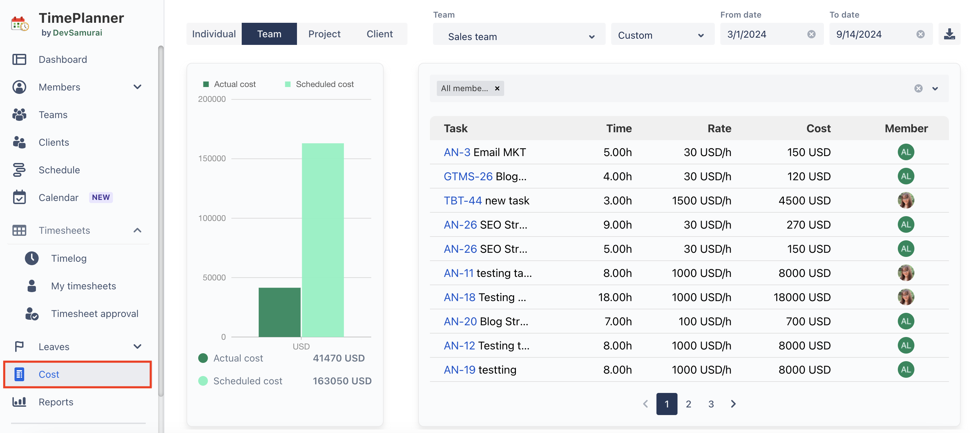980x433 pixels.
Task: Open the Custom date range dropdown
Action: [662, 35]
